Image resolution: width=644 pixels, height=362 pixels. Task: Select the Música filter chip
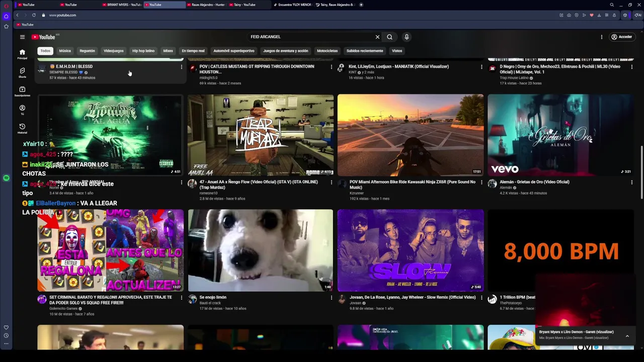(x=65, y=51)
